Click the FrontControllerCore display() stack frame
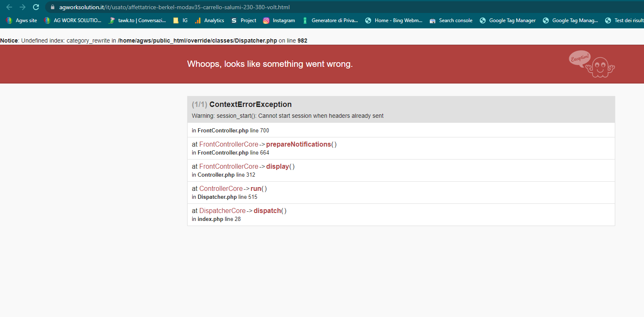 [401, 170]
